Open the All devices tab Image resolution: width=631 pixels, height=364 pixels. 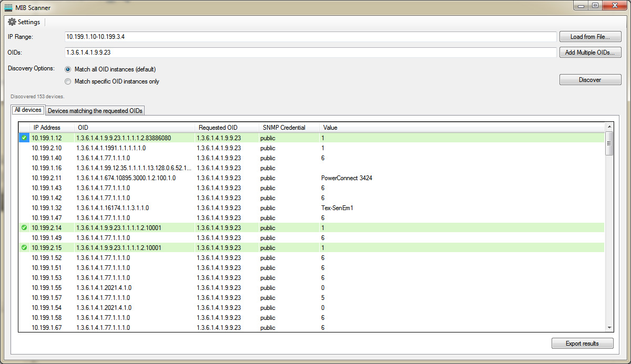click(x=28, y=110)
